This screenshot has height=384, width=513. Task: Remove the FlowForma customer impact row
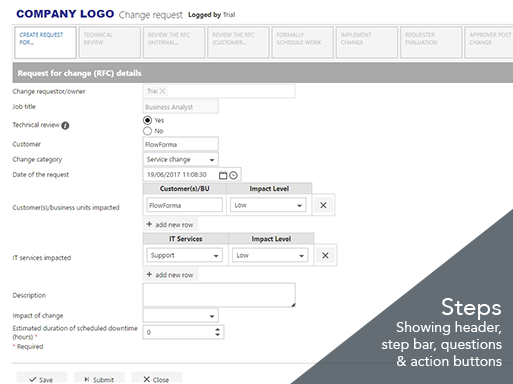(x=323, y=205)
